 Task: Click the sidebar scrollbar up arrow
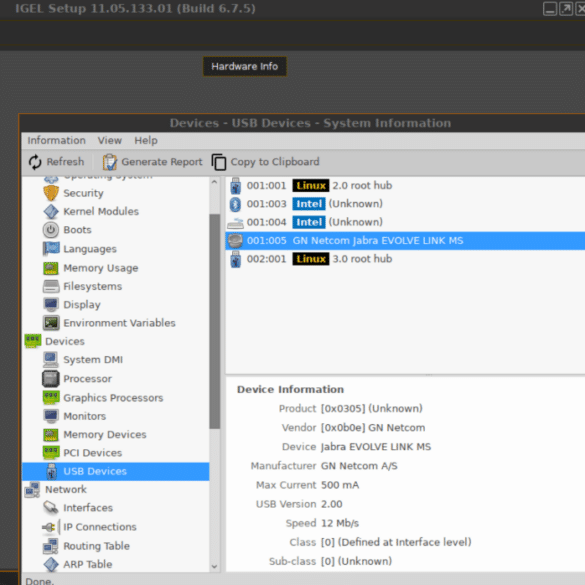click(x=215, y=182)
